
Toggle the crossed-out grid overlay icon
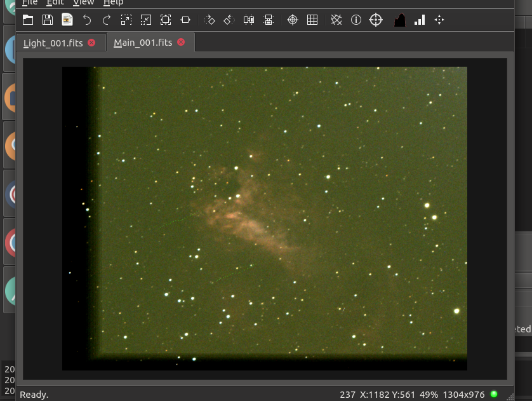pos(336,20)
